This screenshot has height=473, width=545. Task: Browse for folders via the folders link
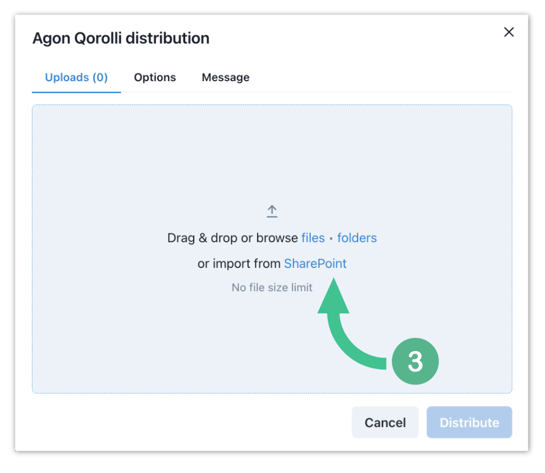tap(357, 238)
